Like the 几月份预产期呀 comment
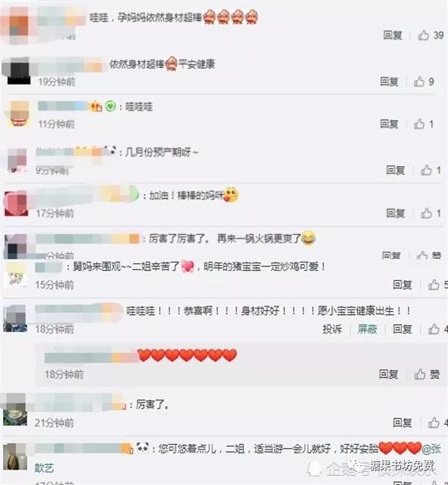 [x=430, y=170]
